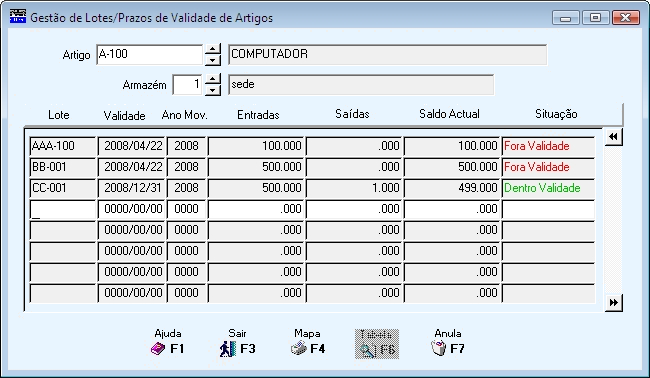Click the rewind arrows button beside the grid

[x=614, y=137]
